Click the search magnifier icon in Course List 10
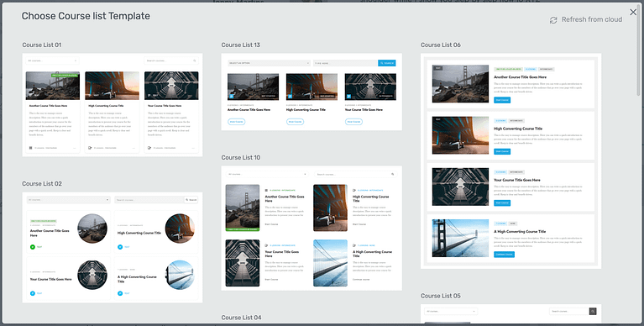The image size is (644, 326). tap(393, 174)
